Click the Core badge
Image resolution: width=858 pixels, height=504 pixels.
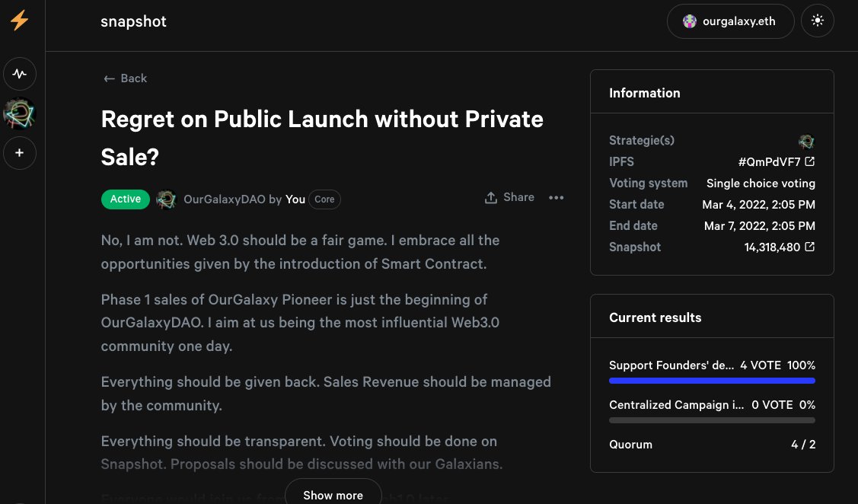tap(324, 199)
